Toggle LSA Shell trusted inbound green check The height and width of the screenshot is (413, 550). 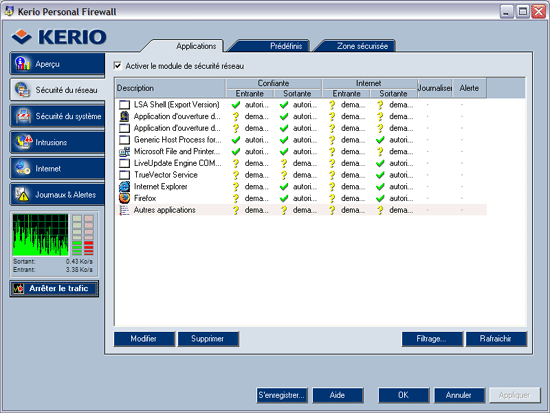(x=236, y=105)
